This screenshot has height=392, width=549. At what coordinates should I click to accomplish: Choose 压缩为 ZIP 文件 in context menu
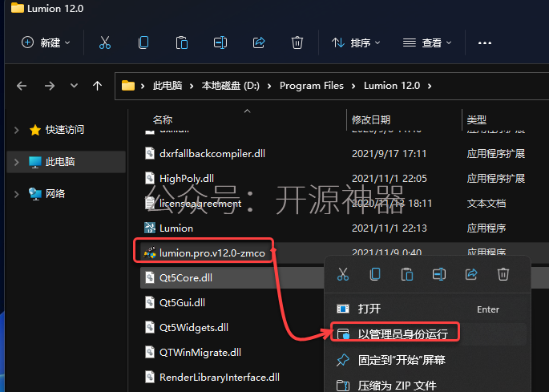(428, 386)
